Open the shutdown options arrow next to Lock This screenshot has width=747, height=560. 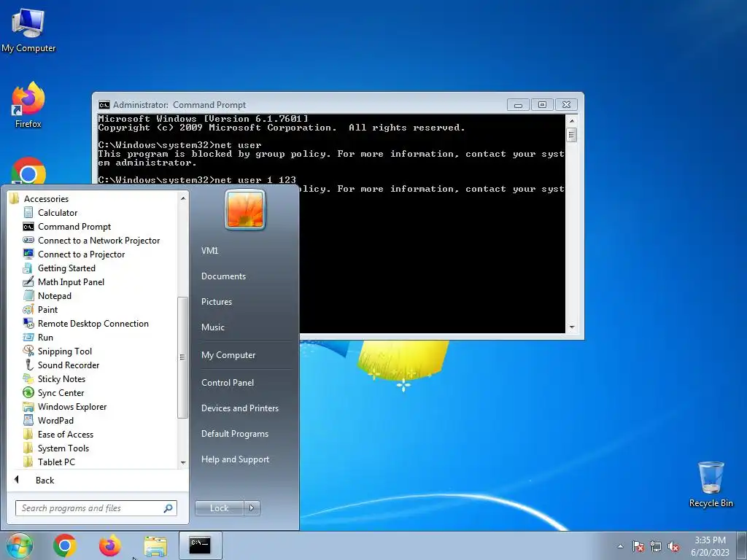(252, 508)
